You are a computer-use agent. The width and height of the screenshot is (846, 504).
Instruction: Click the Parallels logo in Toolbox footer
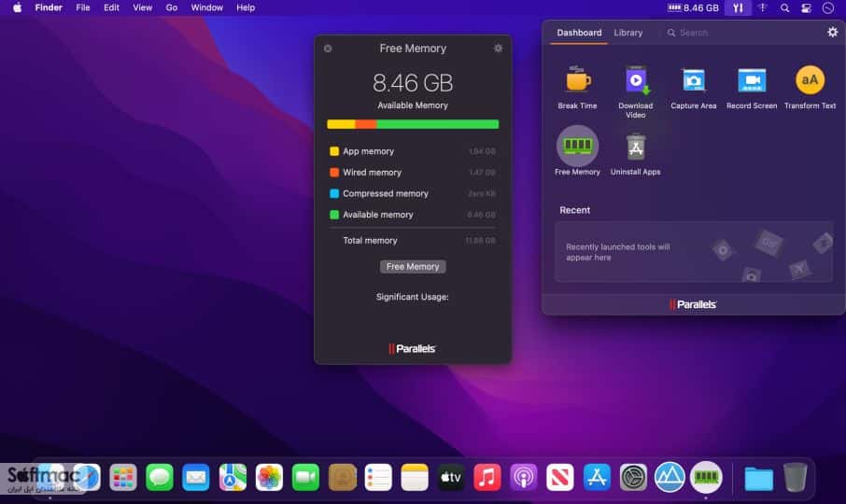point(693,304)
